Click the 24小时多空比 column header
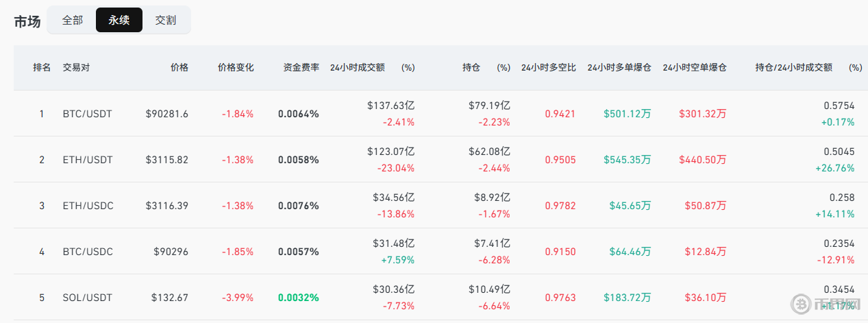This screenshot has height=323, width=868. [x=548, y=68]
